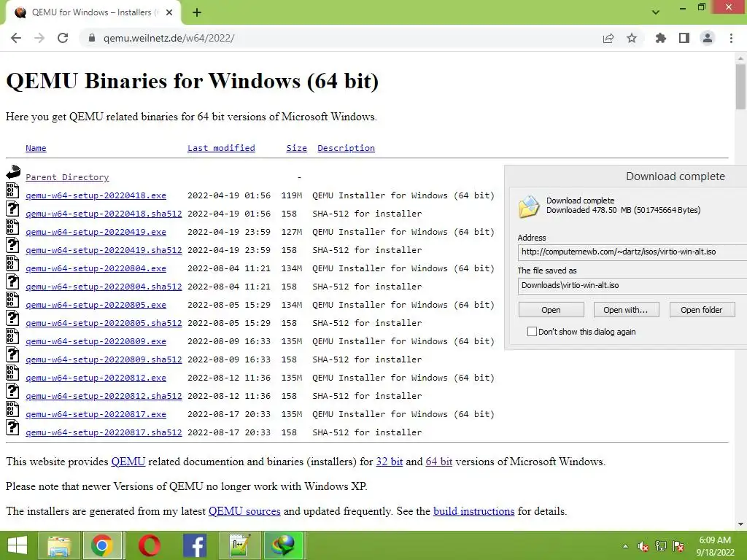Open Internet Download Manager taskbar icon

point(284,545)
